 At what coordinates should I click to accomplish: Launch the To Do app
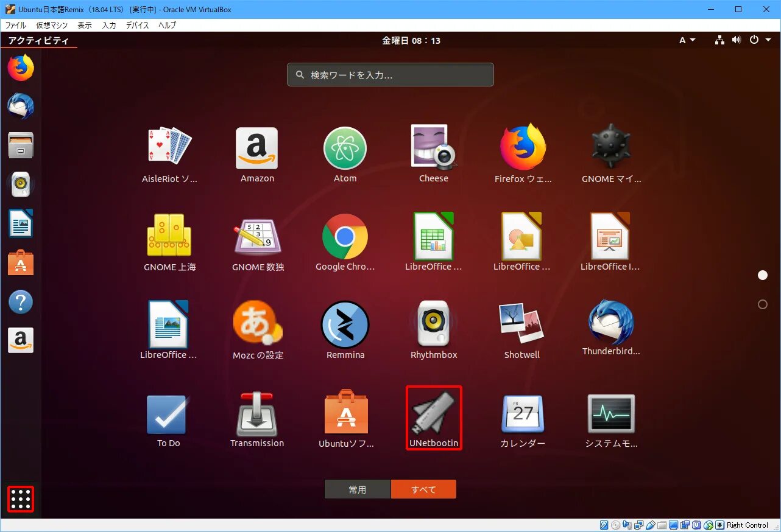168,420
